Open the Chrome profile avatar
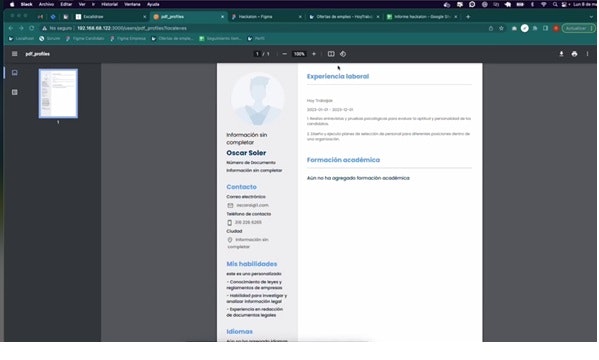The height and width of the screenshot is (360, 599). coord(556,28)
